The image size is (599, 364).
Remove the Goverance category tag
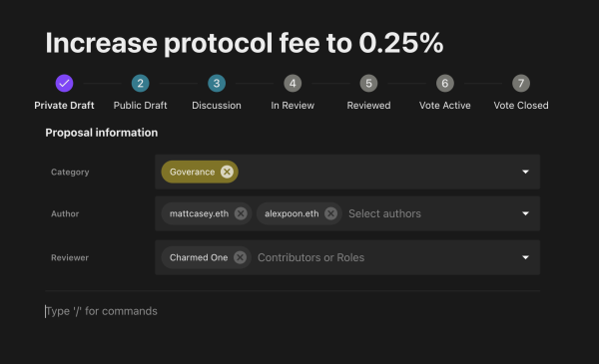coord(227,172)
